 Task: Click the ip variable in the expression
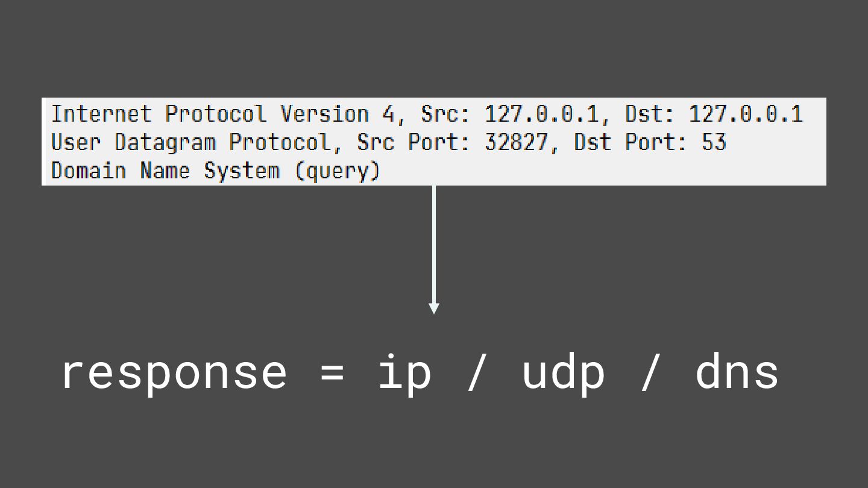[x=404, y=374]
